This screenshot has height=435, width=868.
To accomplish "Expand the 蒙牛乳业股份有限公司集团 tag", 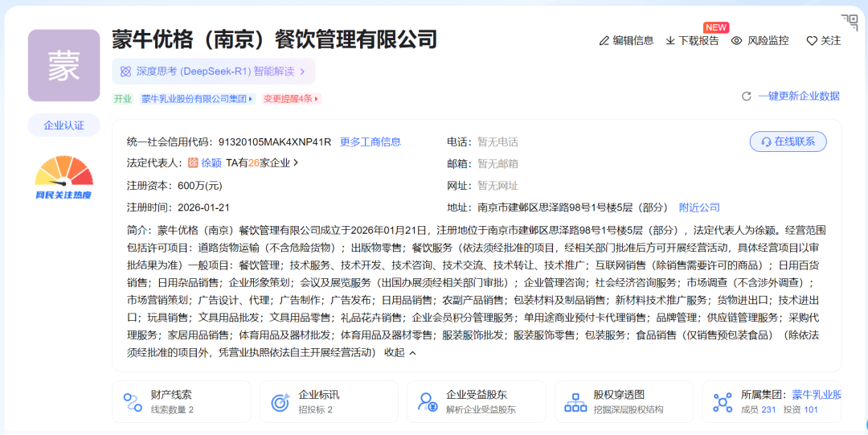I will pyautogui.click(x=197, y=99).
